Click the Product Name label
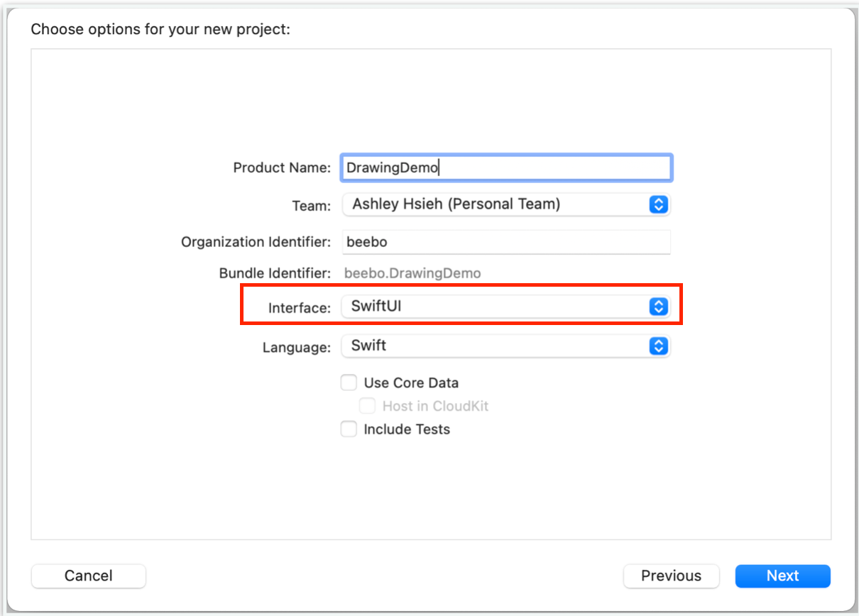Image resolution: width=859 pixels, height=616 pixels. pos(282,168)
